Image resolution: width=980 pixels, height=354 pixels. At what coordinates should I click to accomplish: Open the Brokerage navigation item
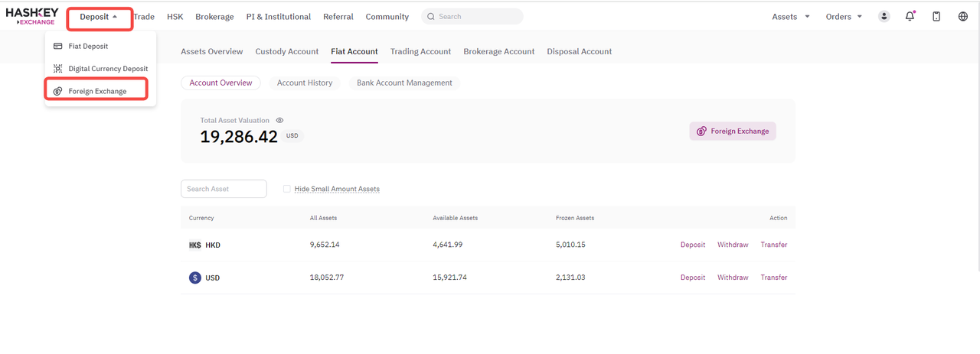[214, 17]
